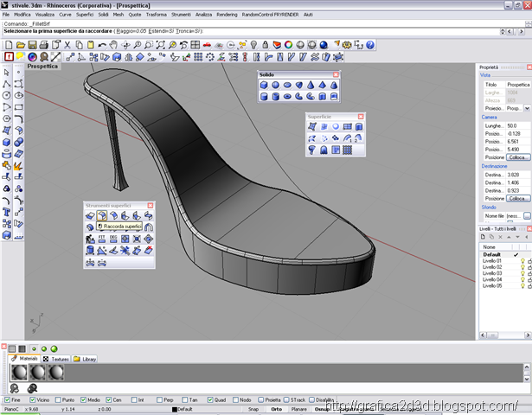Click the print icon in main toolbar
The image size is (532, 415).
pyautogui.click(x=44, y=45)
